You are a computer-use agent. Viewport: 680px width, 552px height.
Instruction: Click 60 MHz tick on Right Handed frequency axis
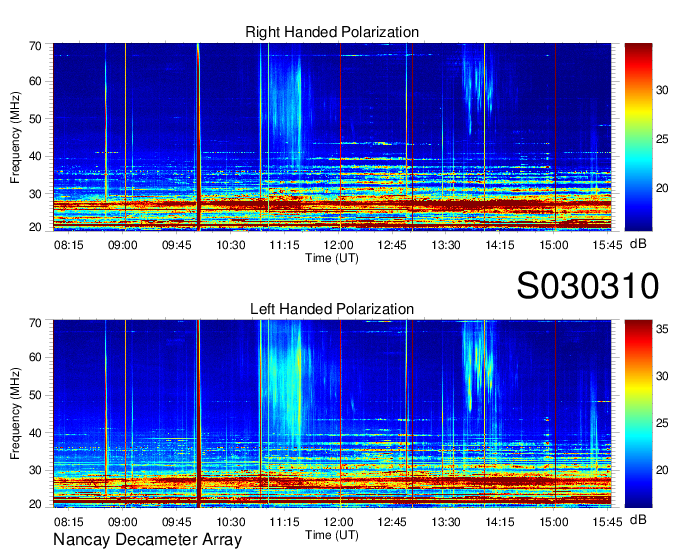[x=36, y=81]
